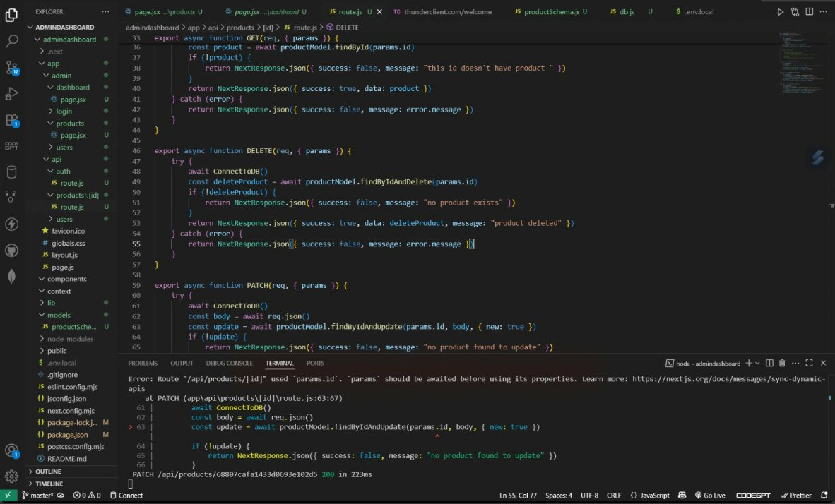Open the Accounts icon
Viewport: 835px width, 504px height.
point(12,451)
